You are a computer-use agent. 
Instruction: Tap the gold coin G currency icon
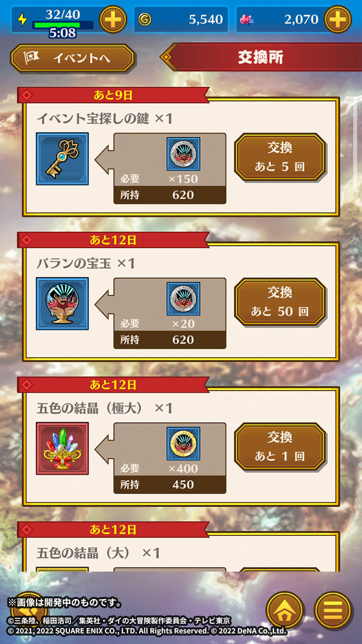click(144, 20)
